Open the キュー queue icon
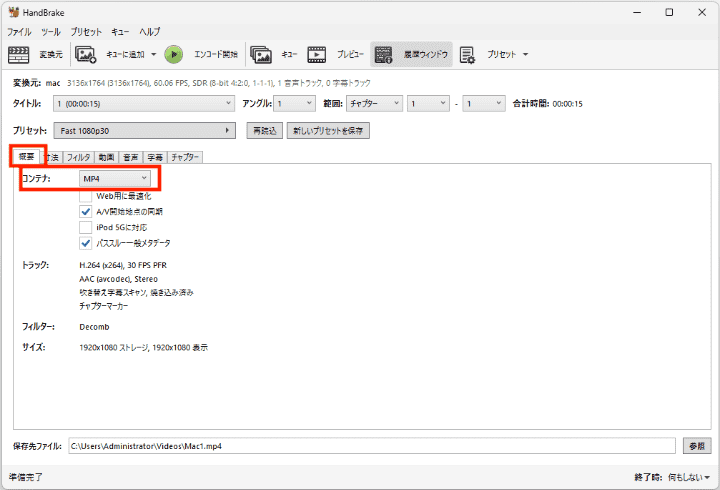This screenshot has height=490, width=720. click(261, 54)
